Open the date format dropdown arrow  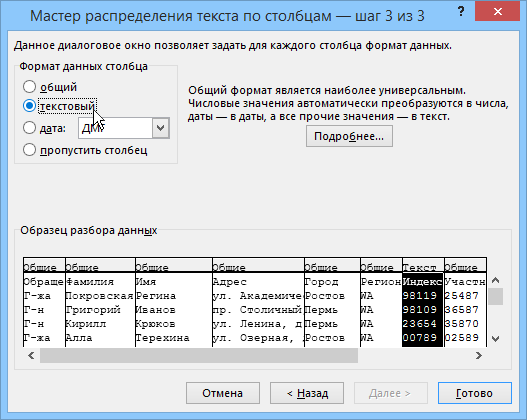(x=161, y=128)
